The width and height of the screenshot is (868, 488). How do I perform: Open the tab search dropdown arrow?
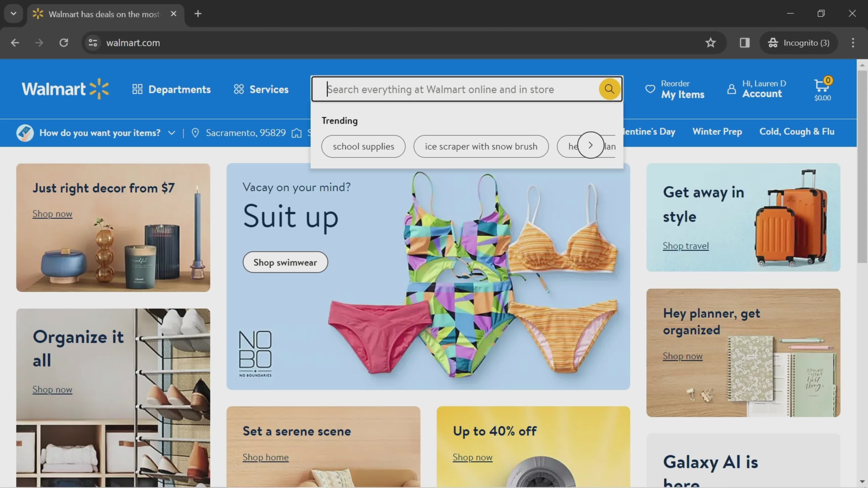[x=14, y=14]
